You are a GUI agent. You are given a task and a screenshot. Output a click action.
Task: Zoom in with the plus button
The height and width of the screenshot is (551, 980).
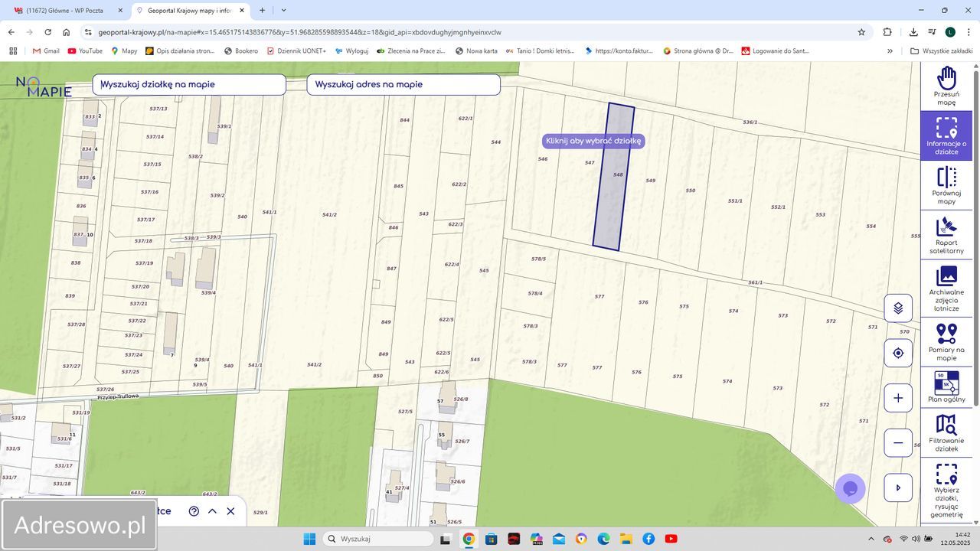(898, 398)
